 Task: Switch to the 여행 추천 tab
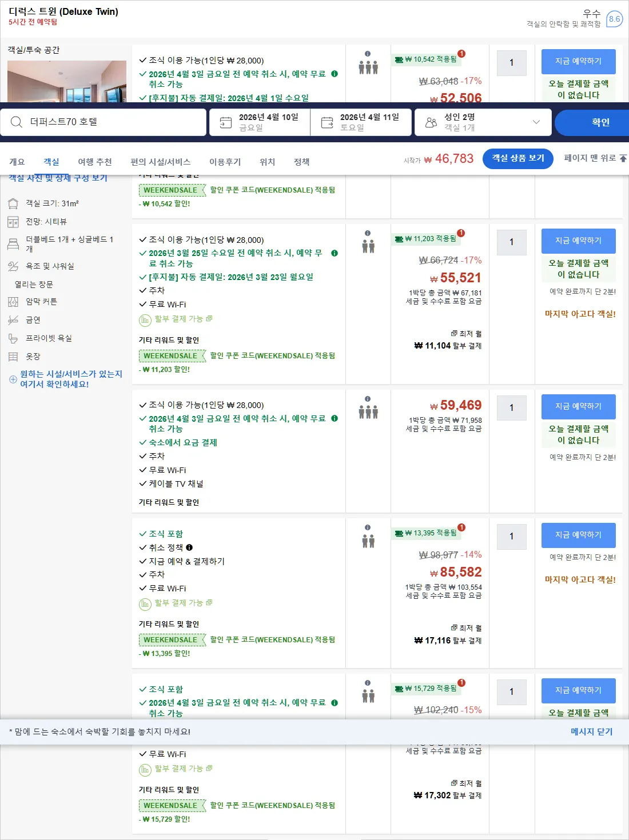95,162
